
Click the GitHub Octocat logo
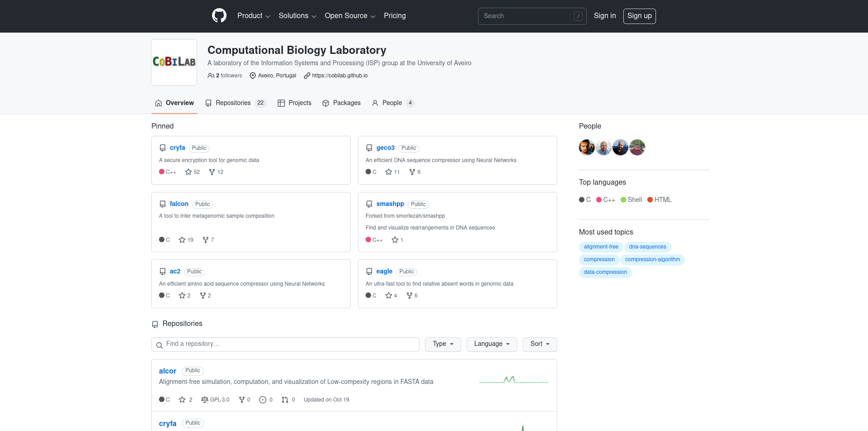tap(219, 16)
